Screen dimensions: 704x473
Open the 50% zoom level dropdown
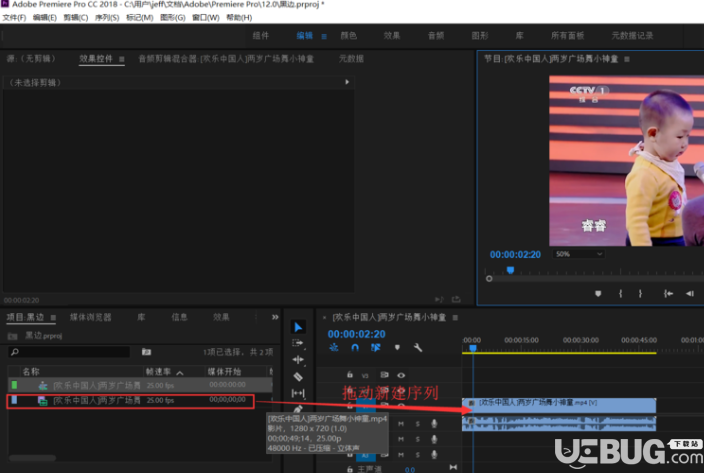coord(579,254)
